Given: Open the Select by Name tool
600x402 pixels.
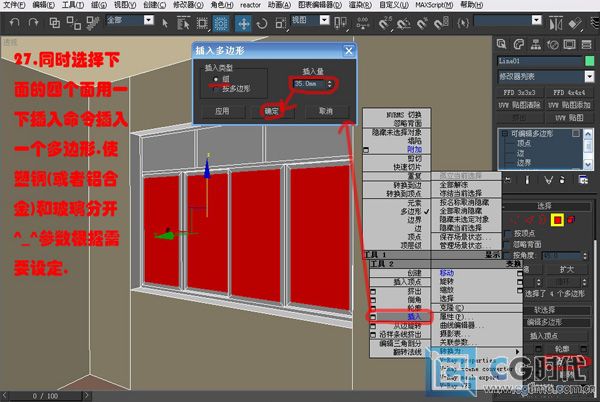Looking at the screenshot, I should click(184, 23).
